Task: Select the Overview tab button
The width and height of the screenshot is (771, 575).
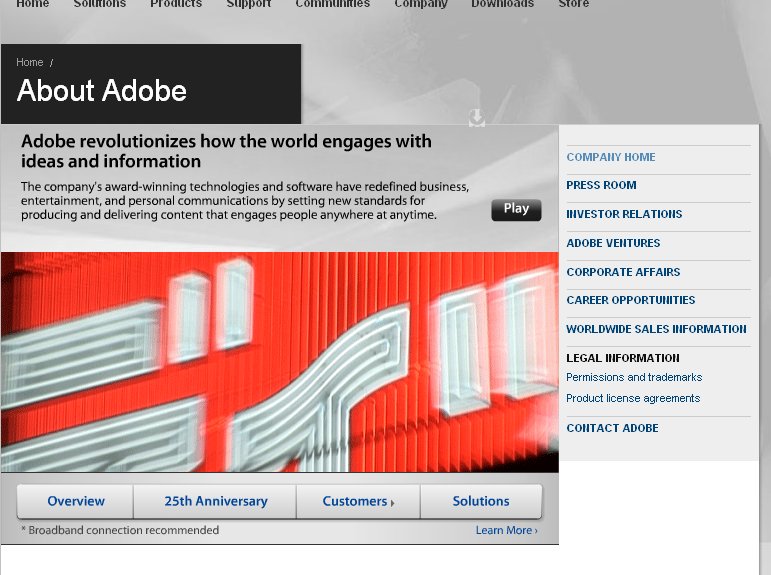Action: click(76, 501)
